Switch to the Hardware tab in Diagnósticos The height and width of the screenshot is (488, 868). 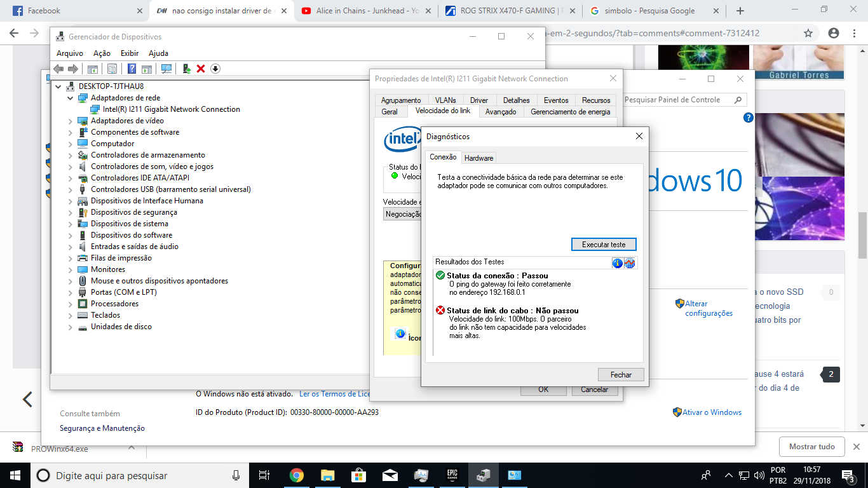point(478,158)
